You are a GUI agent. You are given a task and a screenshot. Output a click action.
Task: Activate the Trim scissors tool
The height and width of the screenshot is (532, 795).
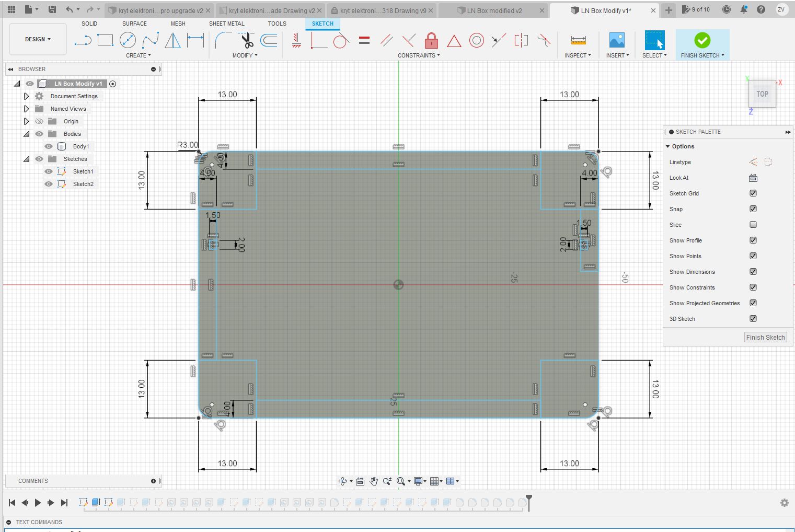(246, 40)
